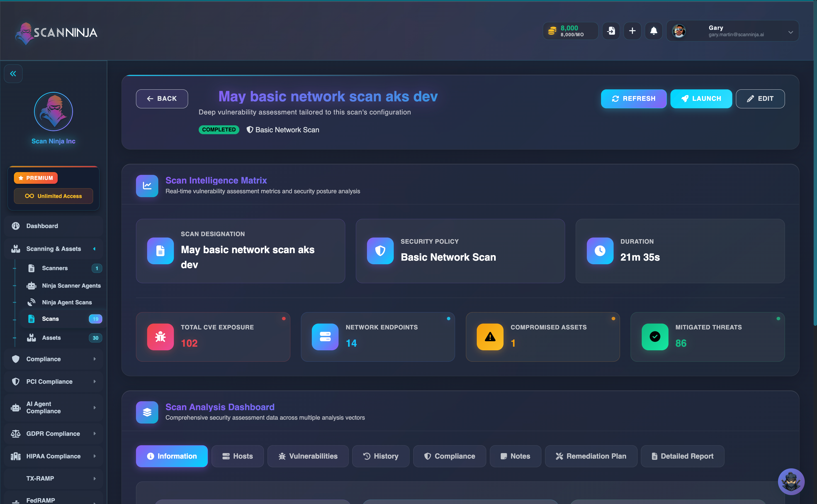Open Scanners in the sidebar

(x=55, y=268)
